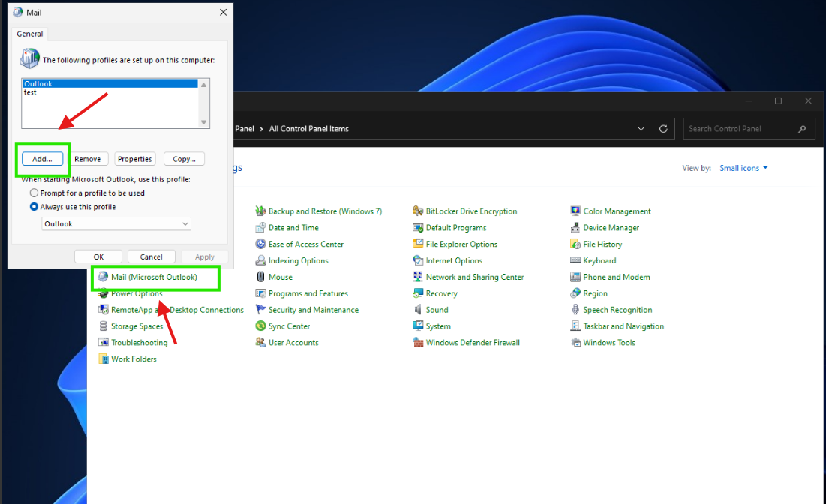The width and height of the screenshot is (826, 504).
Task: Open Speech Recognition microphone icon
Action: [x=575, y=310]
